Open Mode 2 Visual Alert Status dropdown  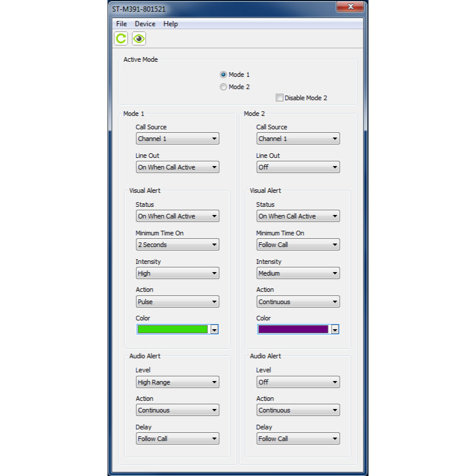click(x=298, y=216)
